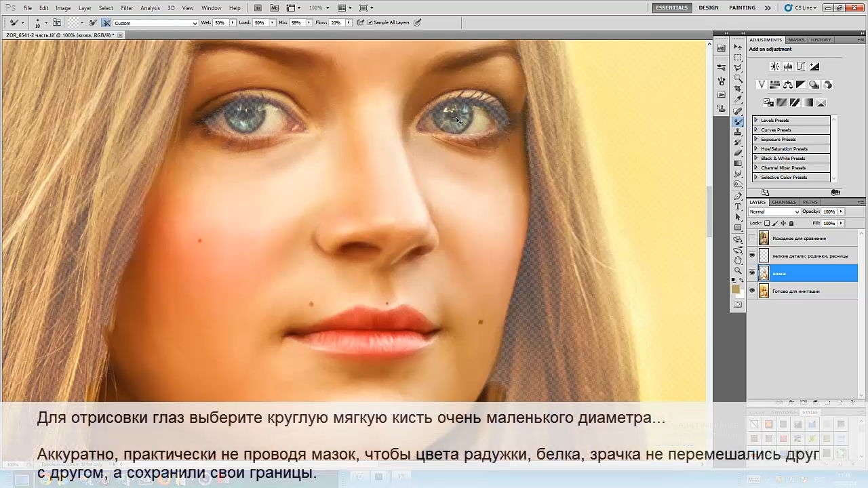This screenshot has width=868, height=488.
Task: Select the Rectangle shape tool
Action: coord(738,228)
